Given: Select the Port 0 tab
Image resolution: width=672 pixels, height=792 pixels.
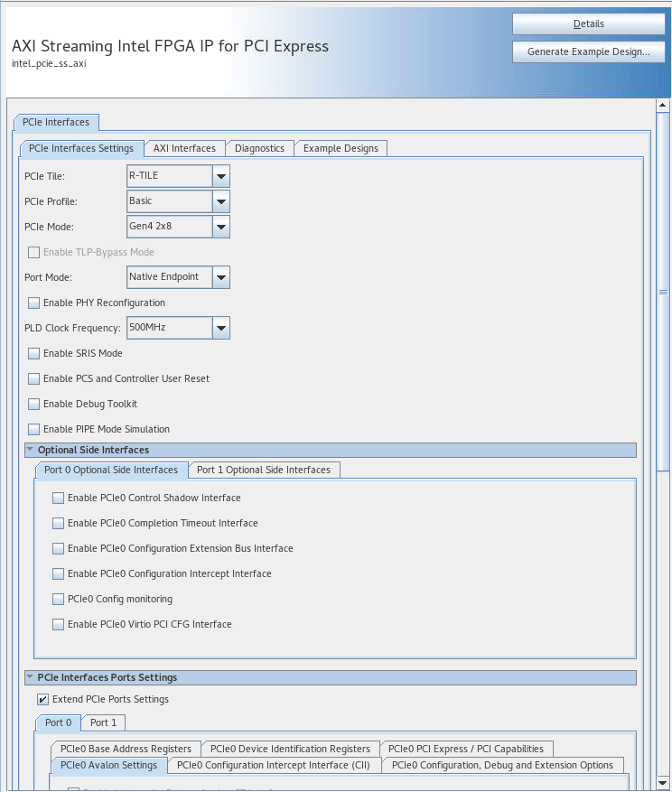Looking at the screenshot, I should click(x=58, y=722).
